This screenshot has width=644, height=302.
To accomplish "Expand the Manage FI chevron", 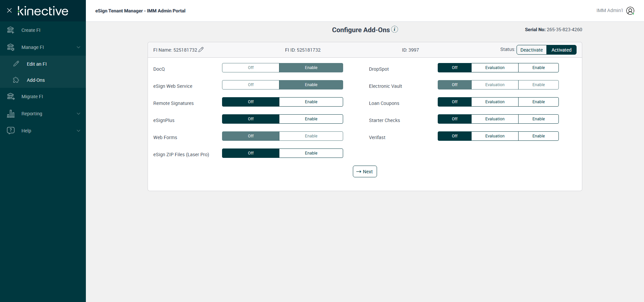I will click(x=78, y=47).
